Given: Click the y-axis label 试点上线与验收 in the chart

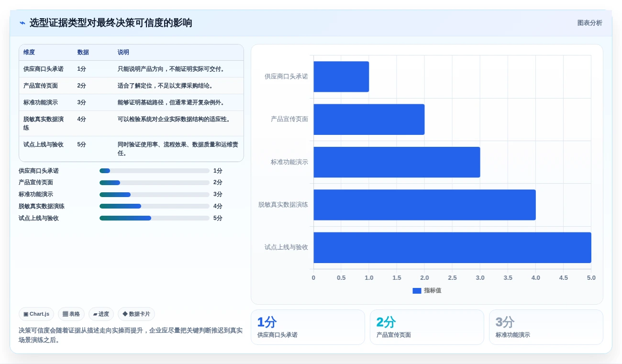Looking at the screenshot, I should tap(286, 247).
